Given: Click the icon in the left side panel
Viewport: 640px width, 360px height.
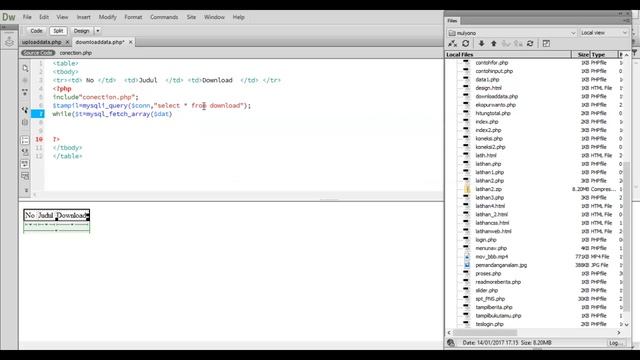Looking at the screenshot, I should pyautogui.click(x=9, y=41).
